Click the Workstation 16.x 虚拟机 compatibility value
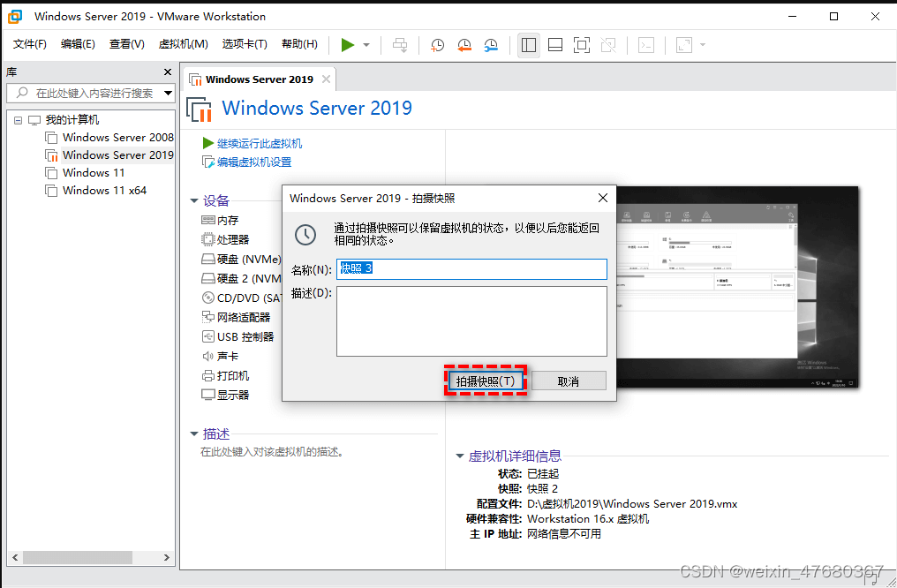Viewport: 897px width, 588px height. click(x=587, y=519)
